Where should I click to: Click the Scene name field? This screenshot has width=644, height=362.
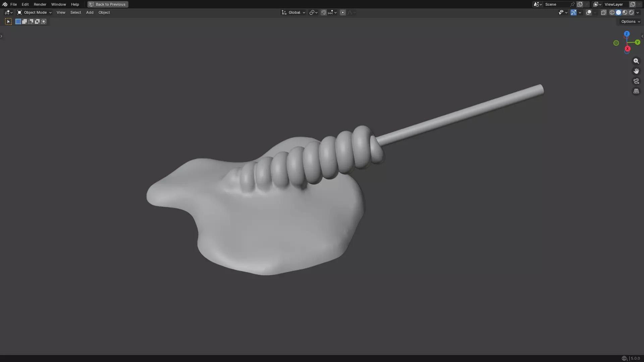tap(556, 4)
